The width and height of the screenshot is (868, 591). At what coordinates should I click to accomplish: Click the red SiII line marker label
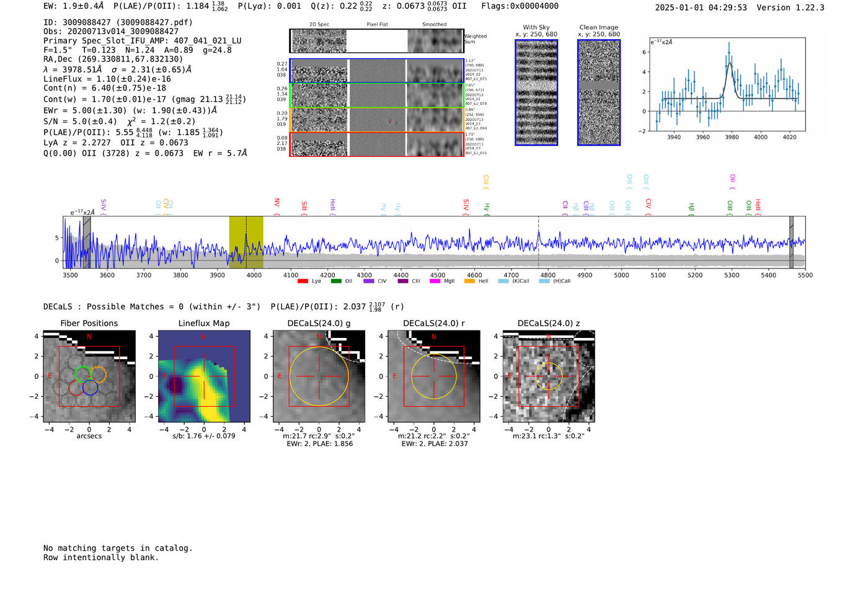point(304,208)
